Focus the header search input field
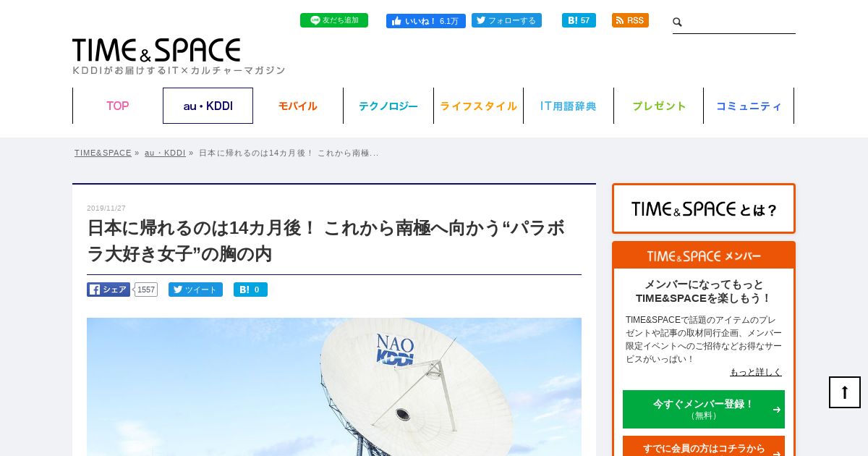868x456 pixels. click(x=739, y=22)
